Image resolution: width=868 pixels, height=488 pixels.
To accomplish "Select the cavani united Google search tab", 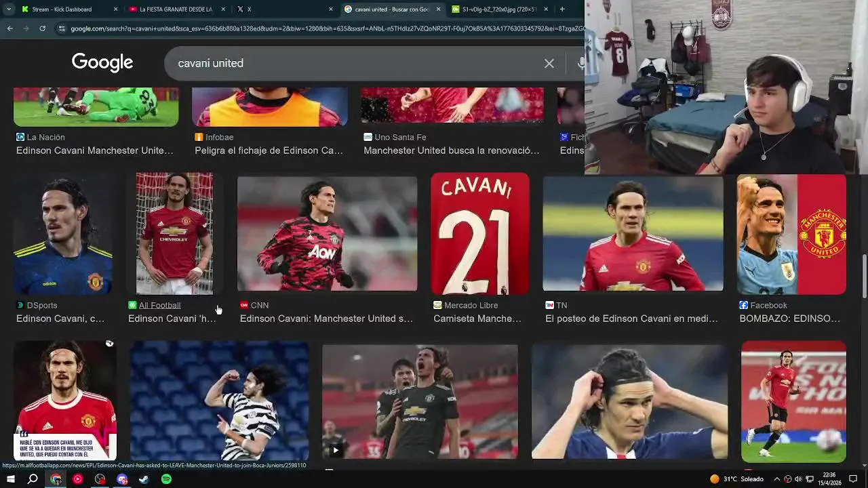I will pyautogui.click(x=393, y=9).
